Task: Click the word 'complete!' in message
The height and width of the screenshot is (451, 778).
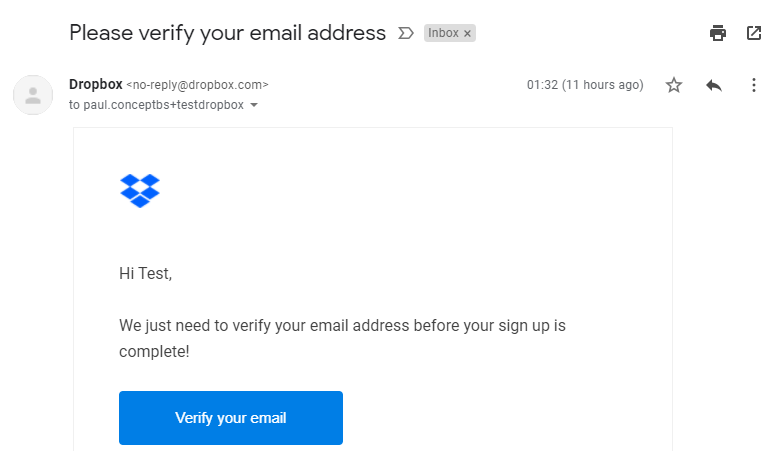Action: 154,352
